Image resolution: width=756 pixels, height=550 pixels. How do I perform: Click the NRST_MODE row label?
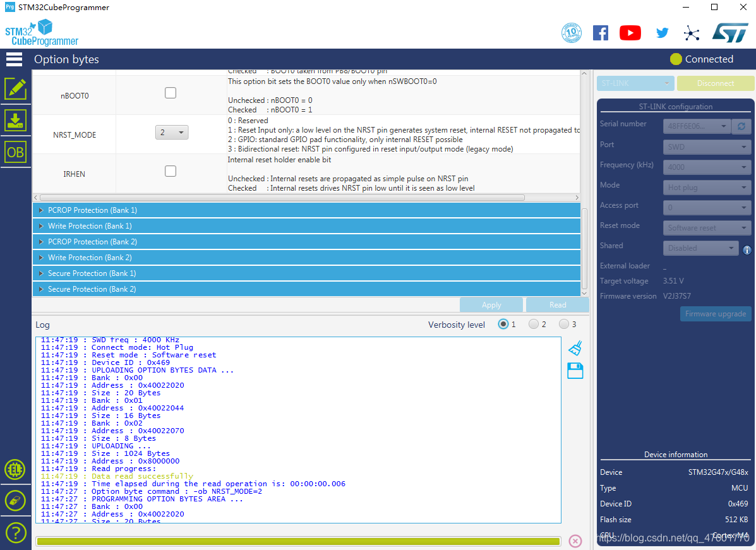tap(75, 135)
